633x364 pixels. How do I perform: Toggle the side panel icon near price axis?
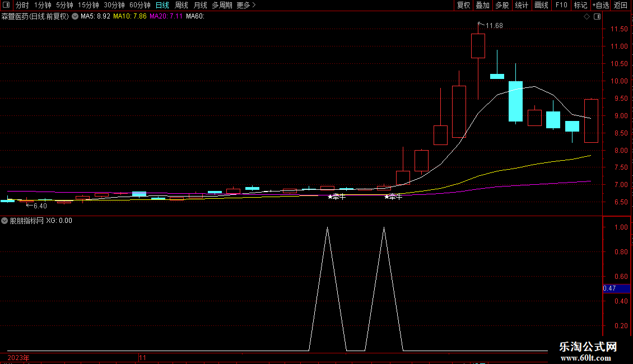pos(597,17)
